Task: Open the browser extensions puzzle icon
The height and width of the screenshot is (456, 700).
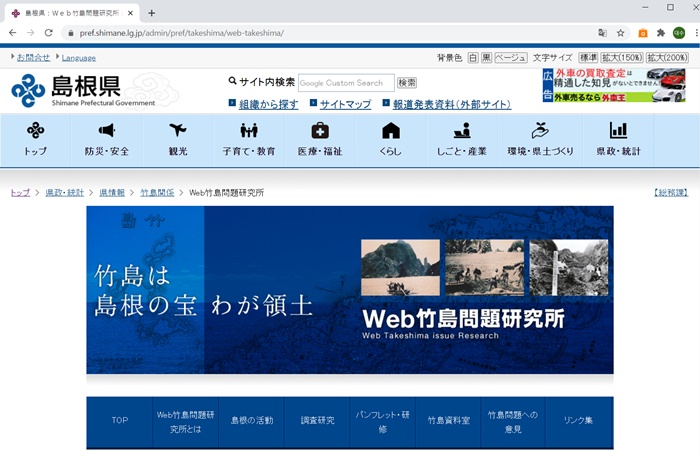Action: point(660,32)
